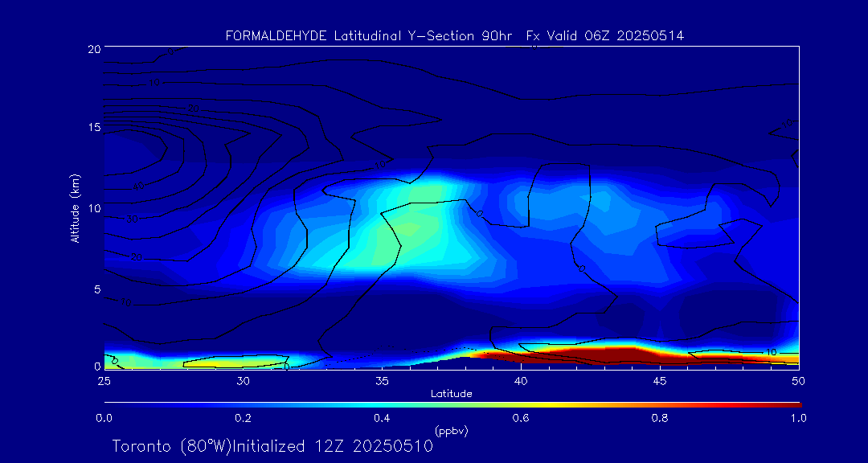Viewport: 868px width, 463px height.
Task: Click the dark red formaldehyde maximum near latitude 43
Action: click(x=609, y=354)
